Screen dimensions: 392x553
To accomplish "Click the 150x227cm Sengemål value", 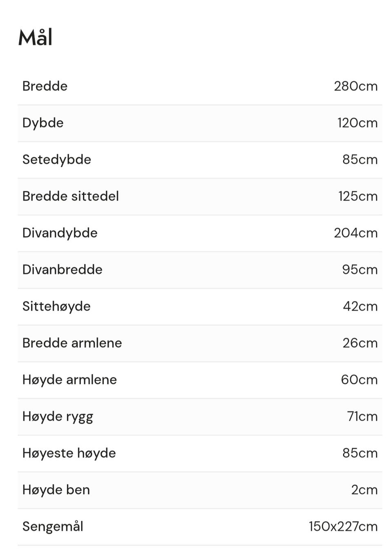I will pyautogui.click(x=343, y=526).
